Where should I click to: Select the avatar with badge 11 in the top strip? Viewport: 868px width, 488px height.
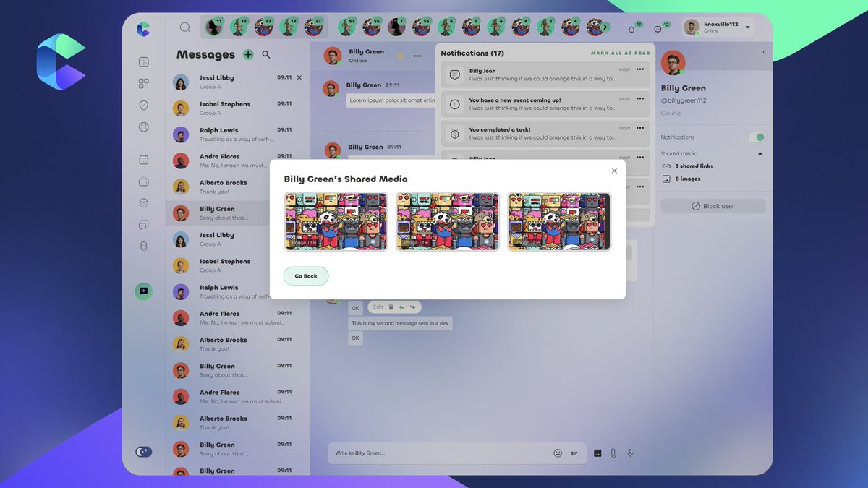213,27
